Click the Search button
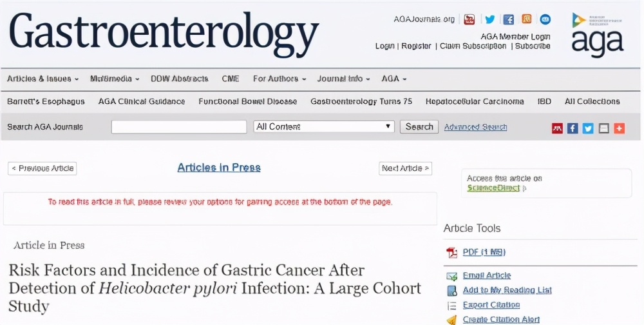Image resolution: width=644 pixels, height=325 pixels. click(x=419, y=127)
